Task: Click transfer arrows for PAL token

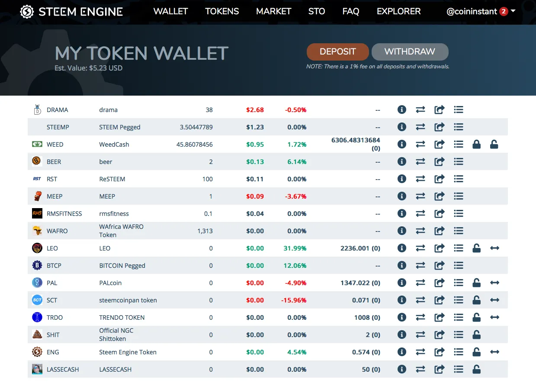Action: 420,283
